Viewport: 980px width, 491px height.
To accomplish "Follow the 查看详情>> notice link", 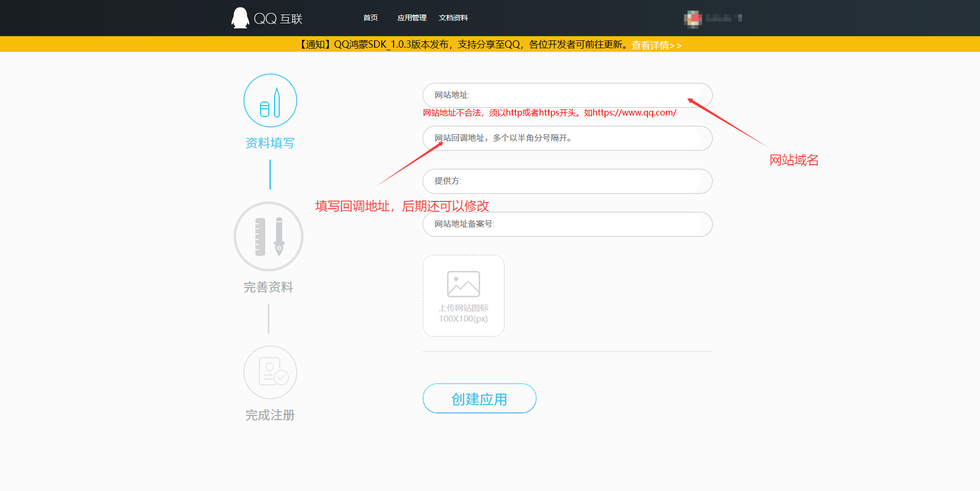I will tap(656, 45).
